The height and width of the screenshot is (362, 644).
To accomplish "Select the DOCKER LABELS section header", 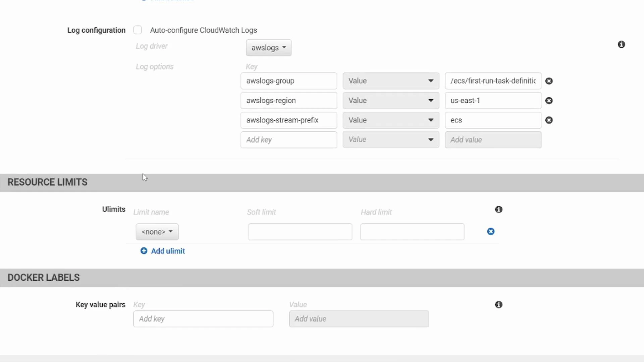I will pos(43,278).
